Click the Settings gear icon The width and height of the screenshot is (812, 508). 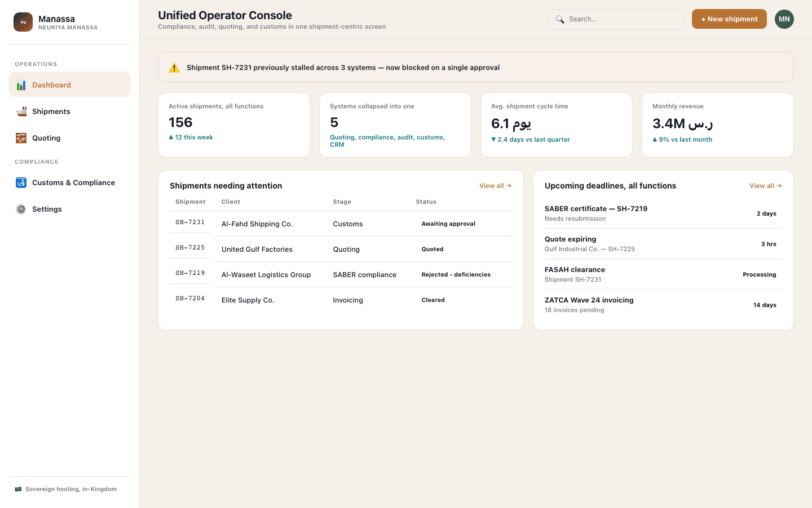(21, 209)
